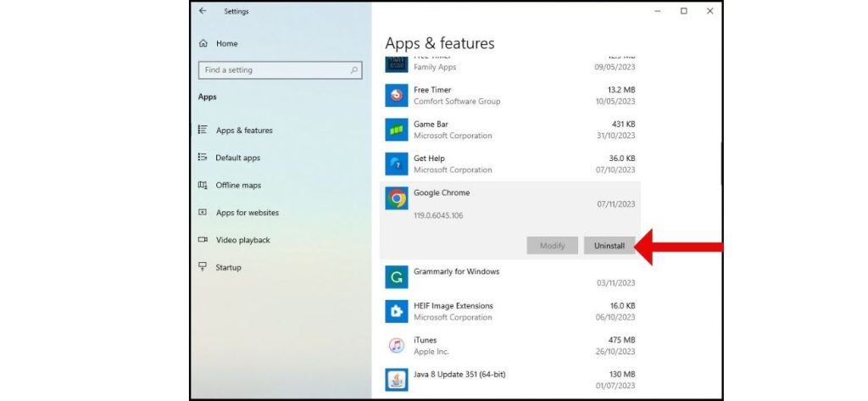Open the Home settings page
The height and width of the screenshot is (401, 868).
pyautogui.click(x=226, y=43)
